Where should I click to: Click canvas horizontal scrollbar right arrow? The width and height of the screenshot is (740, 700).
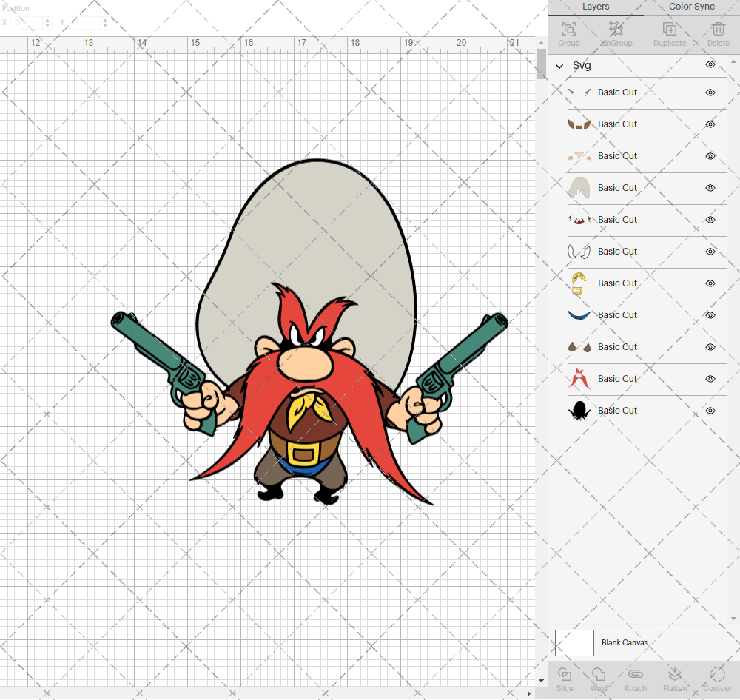(528, 693)
